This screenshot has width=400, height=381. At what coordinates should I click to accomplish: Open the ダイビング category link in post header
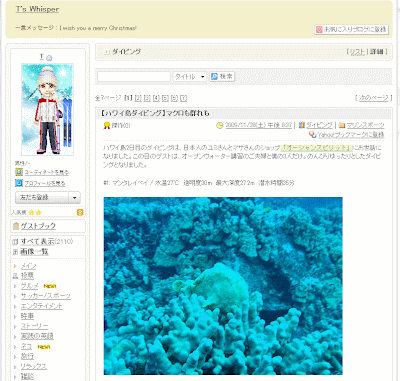click(x=319, y=125)
